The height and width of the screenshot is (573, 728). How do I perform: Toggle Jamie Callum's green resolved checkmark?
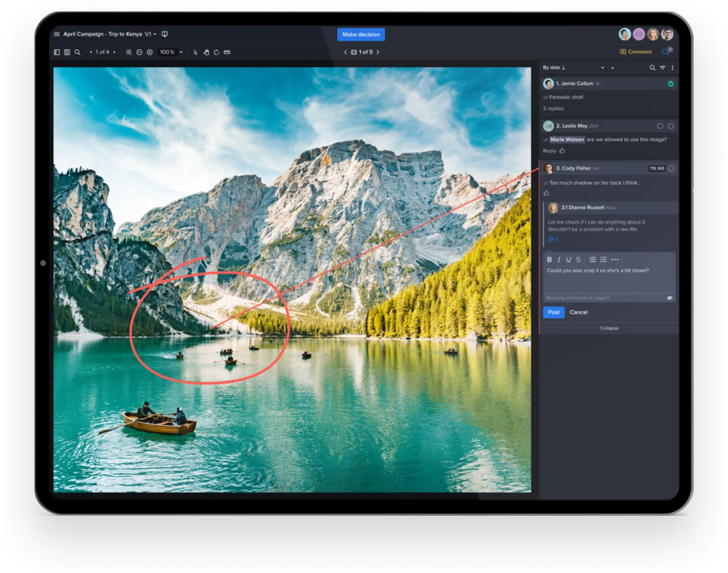point(671,84)
